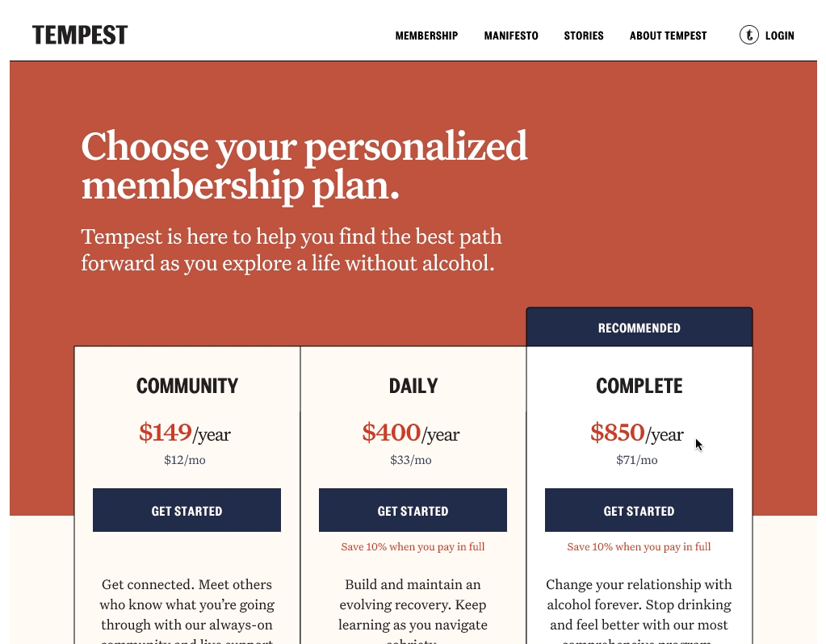Viewport: 826px width, 644px height.
Task: Click the Save 10% note under Daily
Action: click(x=413, y=547)
